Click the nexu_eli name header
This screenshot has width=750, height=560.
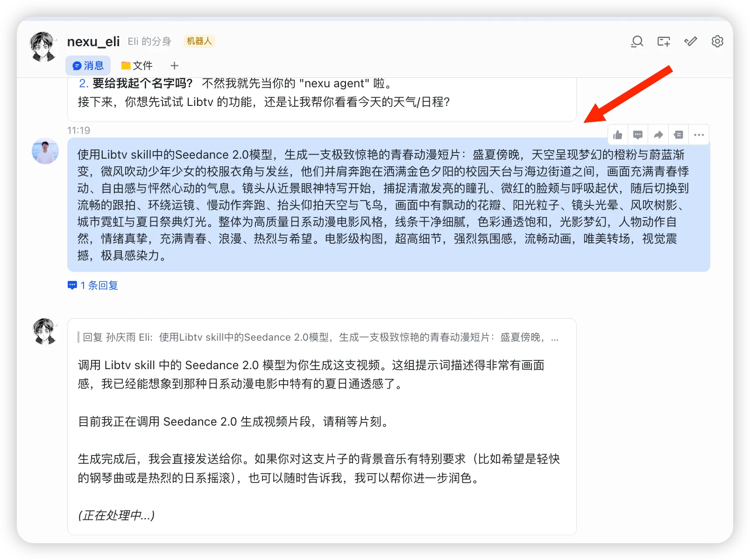coord(92,42)
